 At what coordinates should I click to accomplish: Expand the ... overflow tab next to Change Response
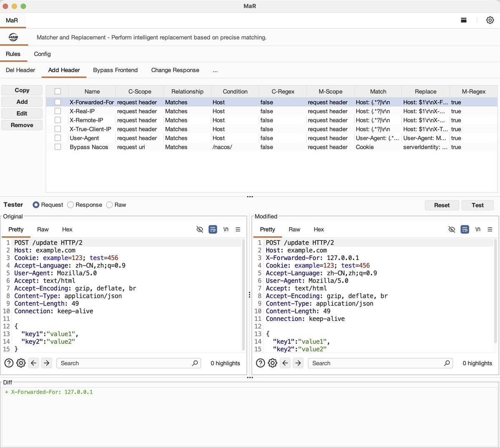coord(215,70)
